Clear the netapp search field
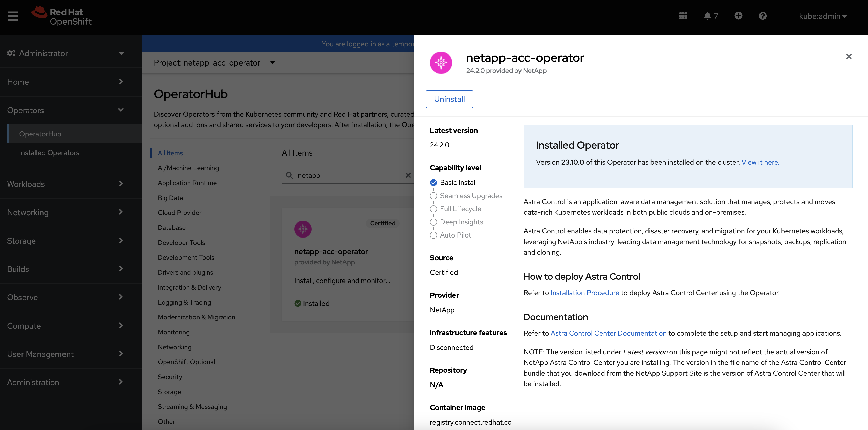The image size is (868, 430). 408,175
